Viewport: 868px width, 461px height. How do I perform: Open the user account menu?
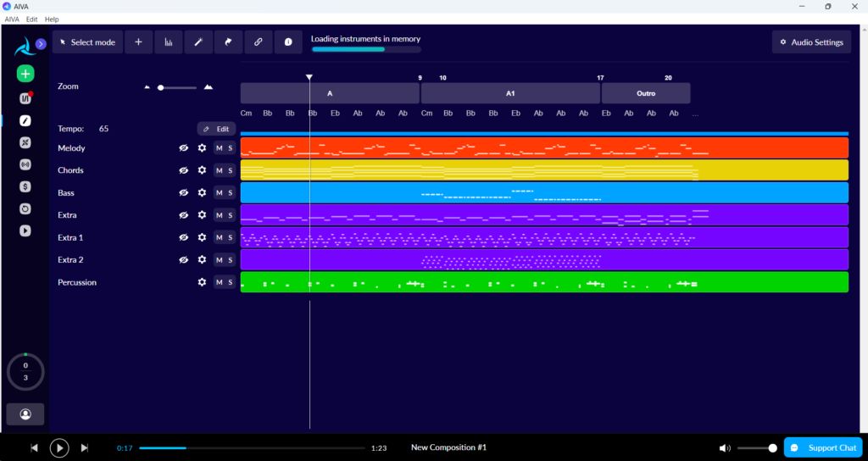coord(25,414)
